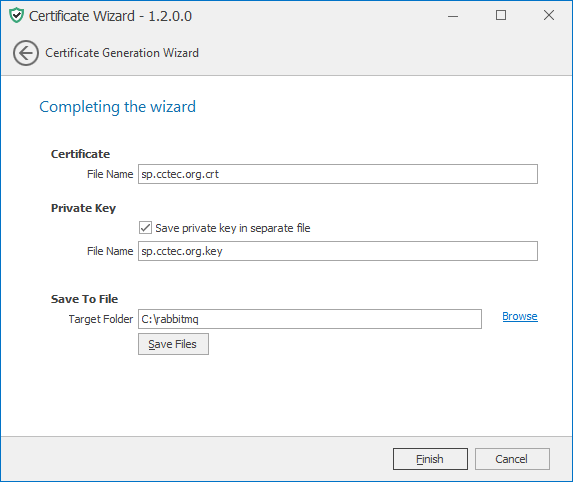Go back using the circled arrow icon
The height and width of the screenshot is (482, 573).
click(26, 53)
